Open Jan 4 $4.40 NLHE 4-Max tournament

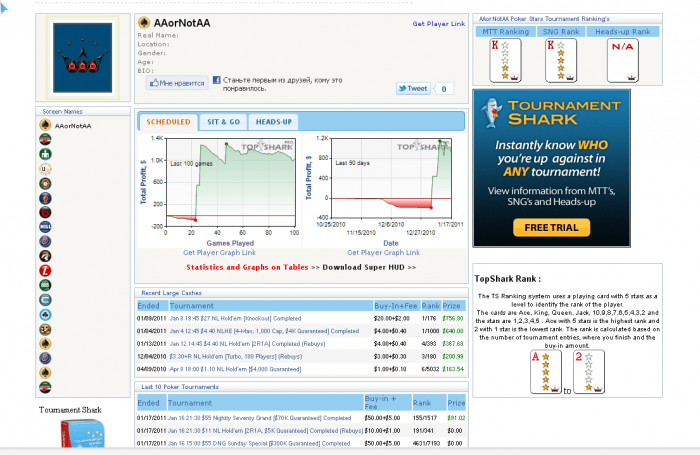264,331
